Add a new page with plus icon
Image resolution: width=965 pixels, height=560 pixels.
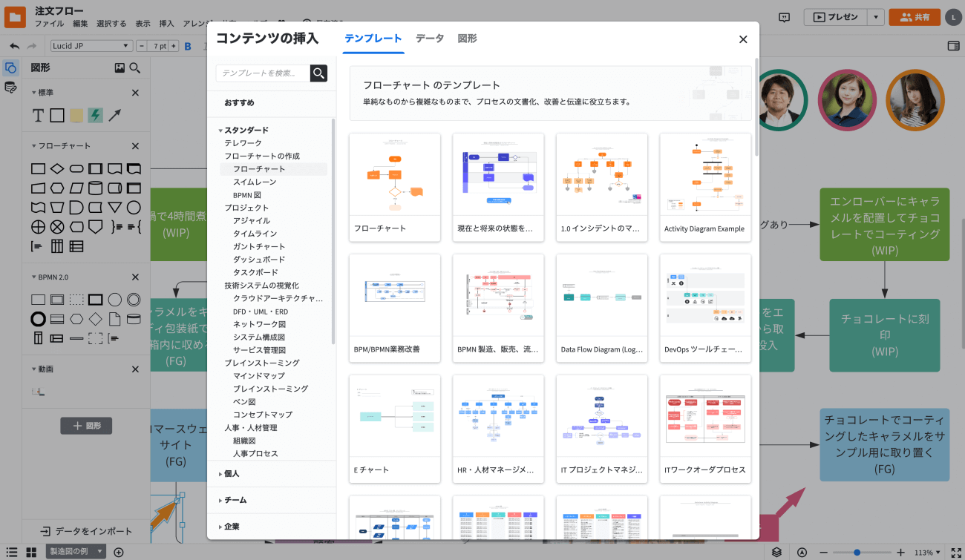click(118, 552)
